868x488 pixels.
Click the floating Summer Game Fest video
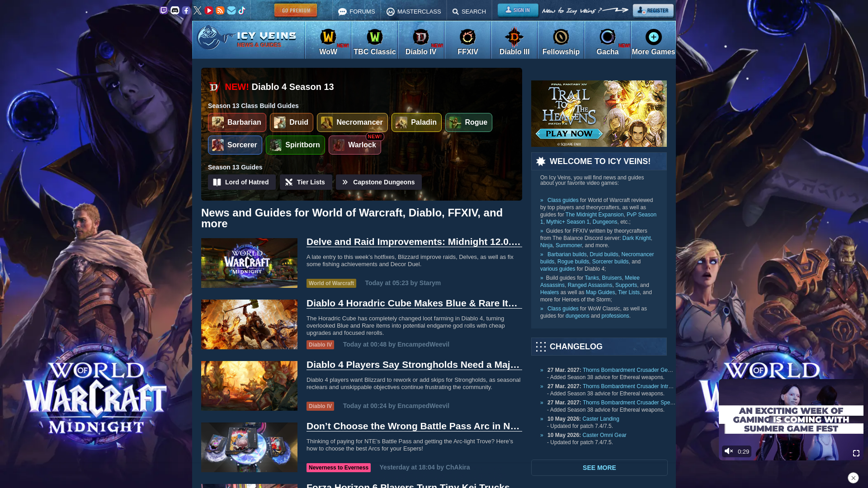click(791, 420)
